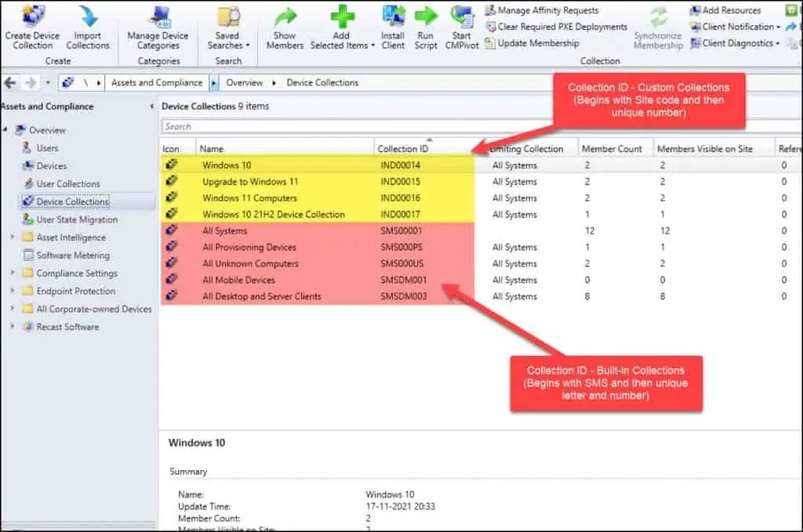Click Overview in the breadcrumb bar
Screen dimensions: 803x532
click(x=245, y=81)
